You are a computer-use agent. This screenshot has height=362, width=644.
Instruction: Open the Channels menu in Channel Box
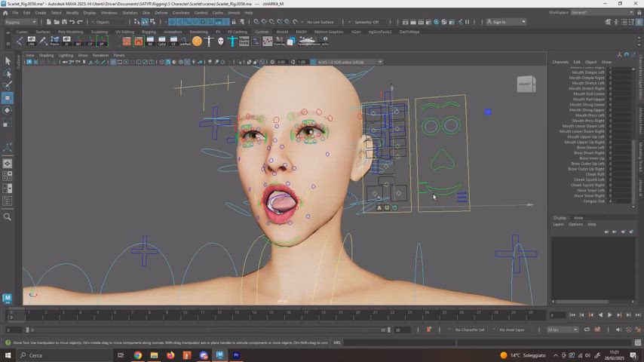560,62
